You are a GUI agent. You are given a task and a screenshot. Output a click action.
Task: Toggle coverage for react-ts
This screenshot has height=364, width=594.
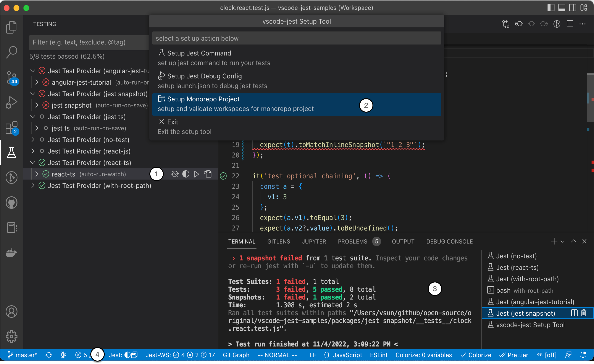[x=186, y=174]
